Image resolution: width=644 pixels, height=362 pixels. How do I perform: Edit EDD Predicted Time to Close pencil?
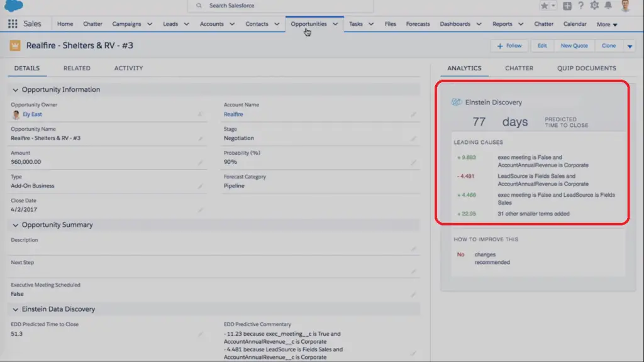(x=200, y=334)
